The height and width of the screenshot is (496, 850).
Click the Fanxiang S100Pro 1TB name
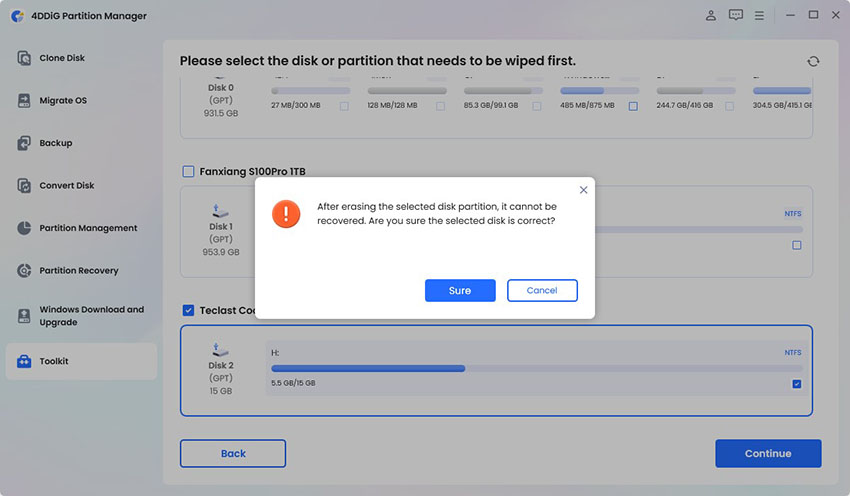click(253, 171)
